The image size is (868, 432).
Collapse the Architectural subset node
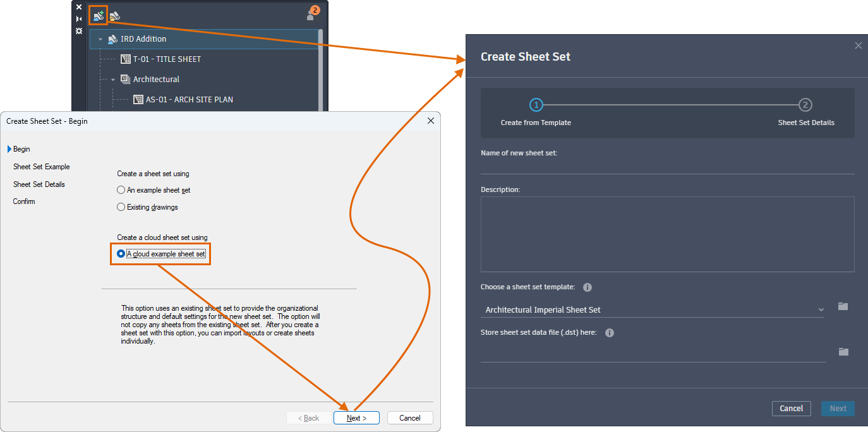tap(113, 80)
